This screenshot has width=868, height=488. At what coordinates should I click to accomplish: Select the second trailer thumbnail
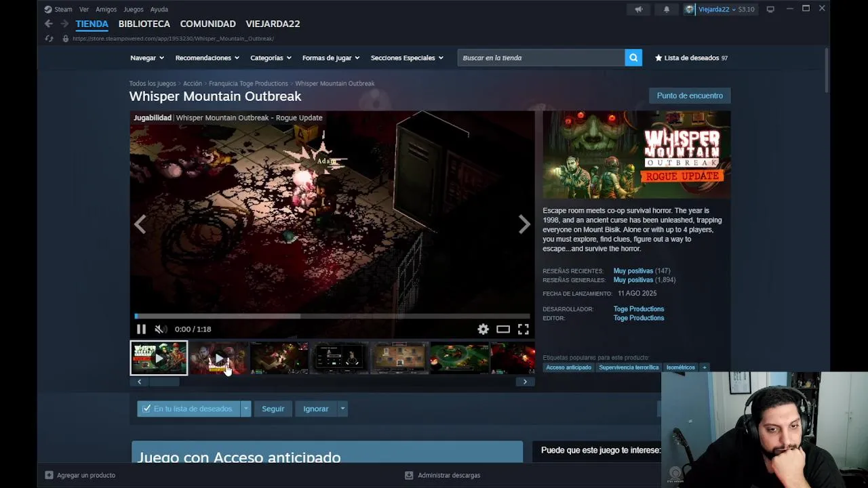[x=218, y=358]
